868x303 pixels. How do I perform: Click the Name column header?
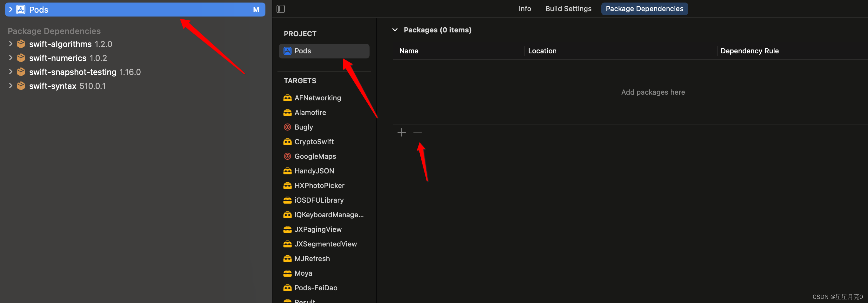[x=409, y=51]
